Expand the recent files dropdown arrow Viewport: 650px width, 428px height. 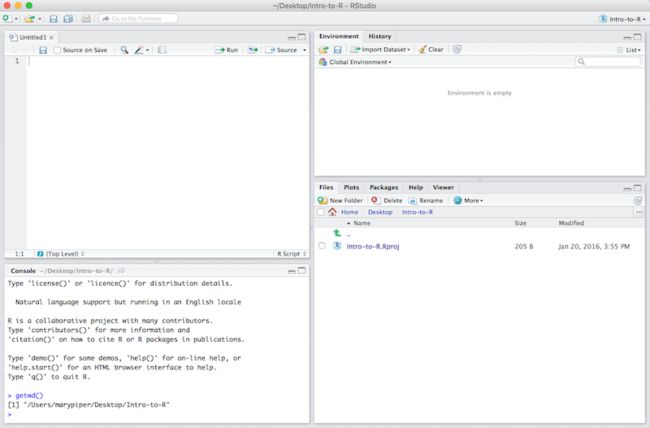(x=40, y=19)
